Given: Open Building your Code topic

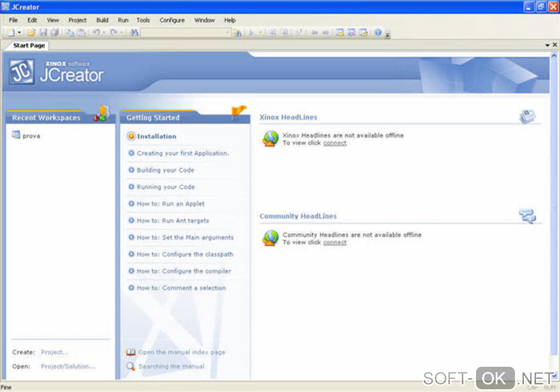Looking at the screenshot, I should coord(165,170).
